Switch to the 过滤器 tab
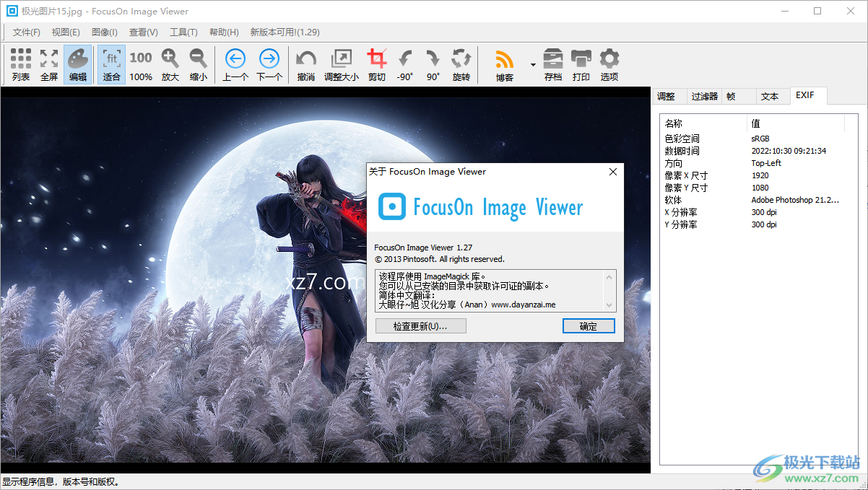 point(704,96)
